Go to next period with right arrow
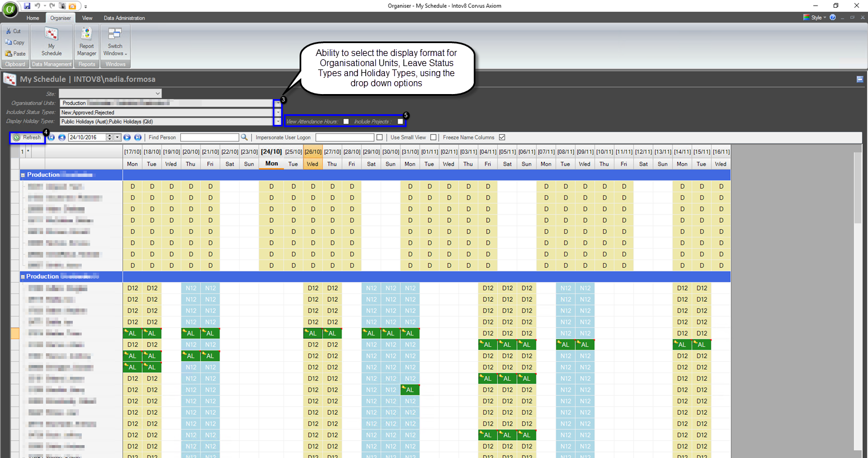Screen dimensions: 868x458 pos(127,137)
